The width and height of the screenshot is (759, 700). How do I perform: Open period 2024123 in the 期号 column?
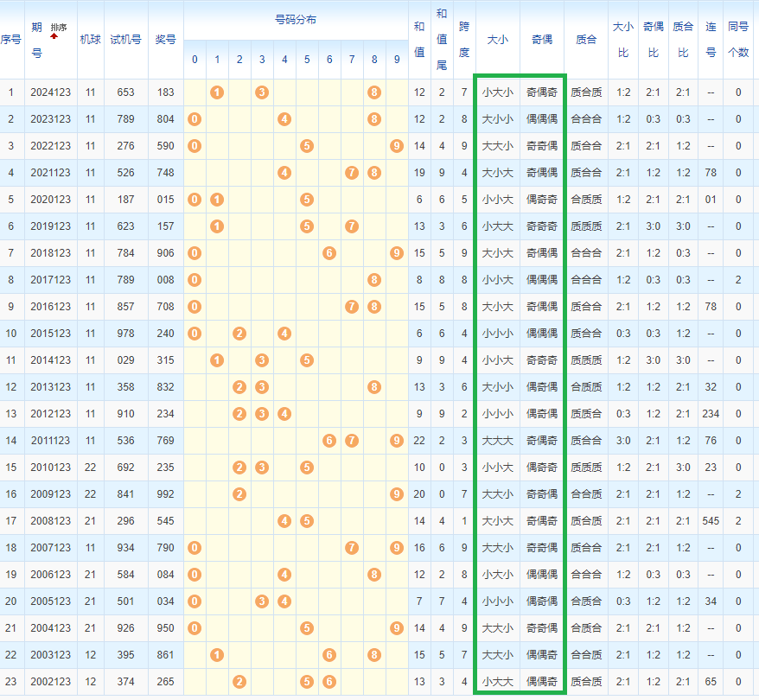point(50,92)
